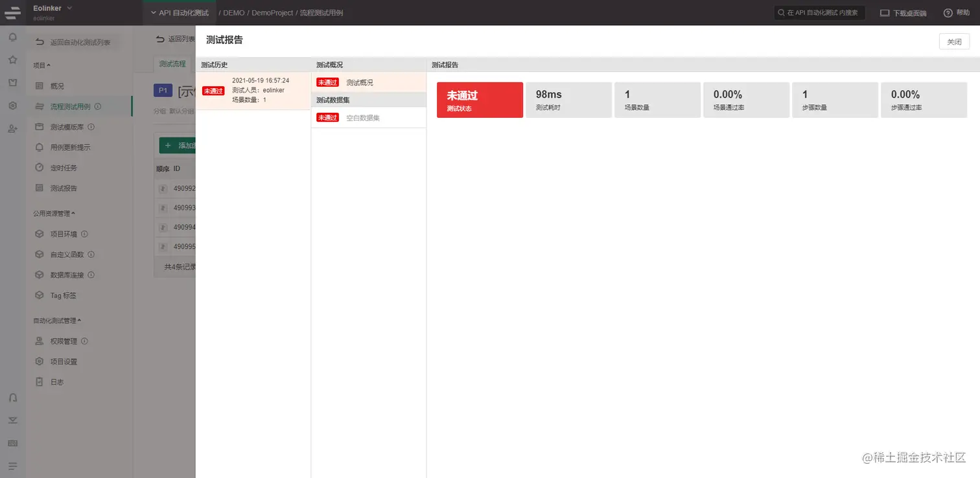Click info icon beside 权限管理
The height and width of the screenshot is (478, 980).
(x=84, y=341)
